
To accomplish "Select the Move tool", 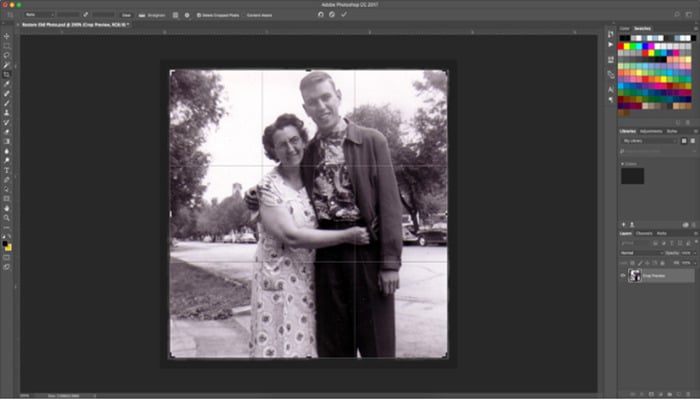I will click(x=7, y=36).
